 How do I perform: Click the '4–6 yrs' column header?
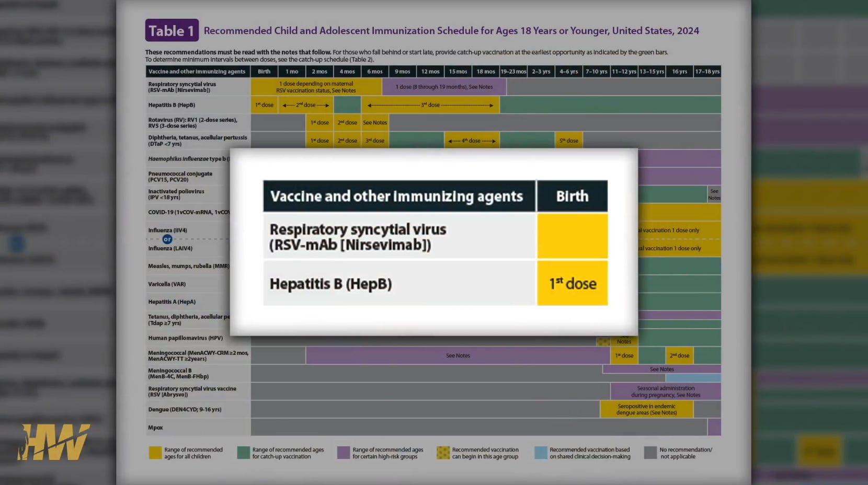pyautogui.click(x=569, y=72)
